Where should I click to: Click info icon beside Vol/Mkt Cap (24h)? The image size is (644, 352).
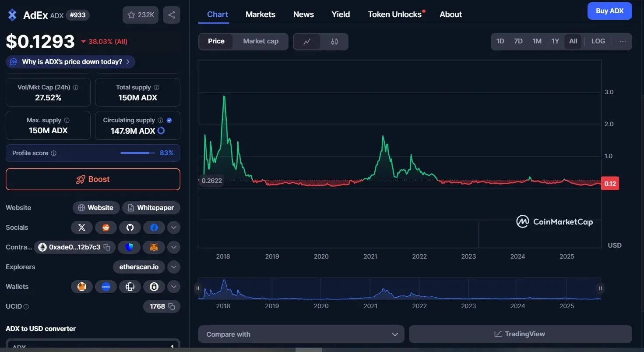76,87
